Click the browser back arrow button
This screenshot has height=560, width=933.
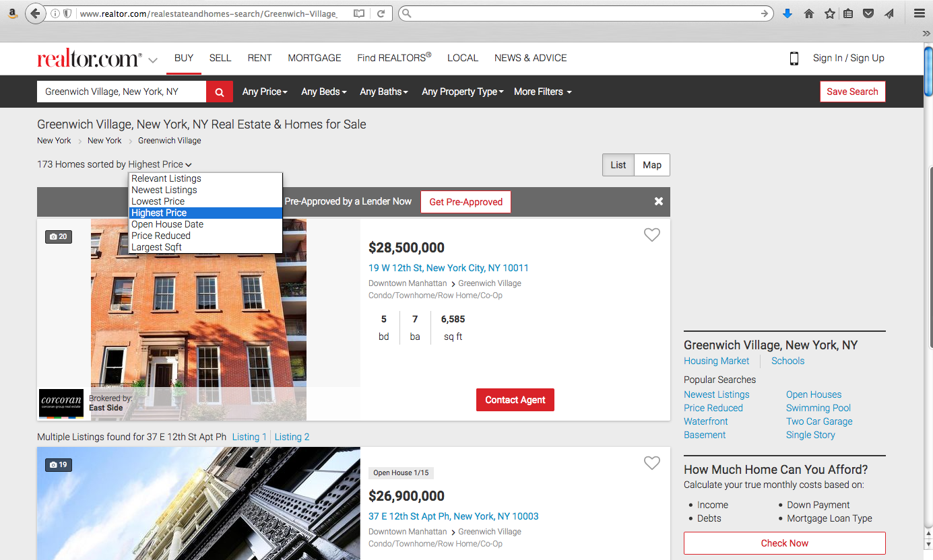click(35, 13)
